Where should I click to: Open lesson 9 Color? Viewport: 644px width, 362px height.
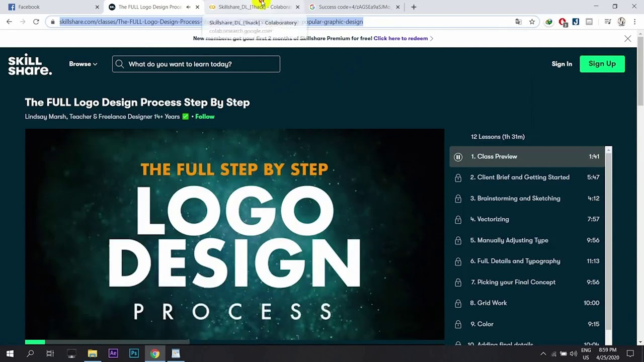pos(482,324)
